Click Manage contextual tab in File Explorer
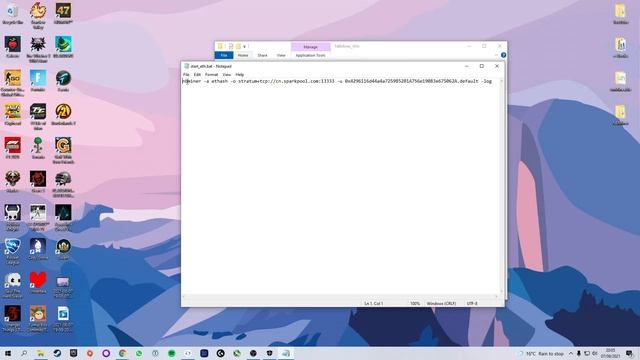This screenshot has height=360, width=640. pos(311,47)
